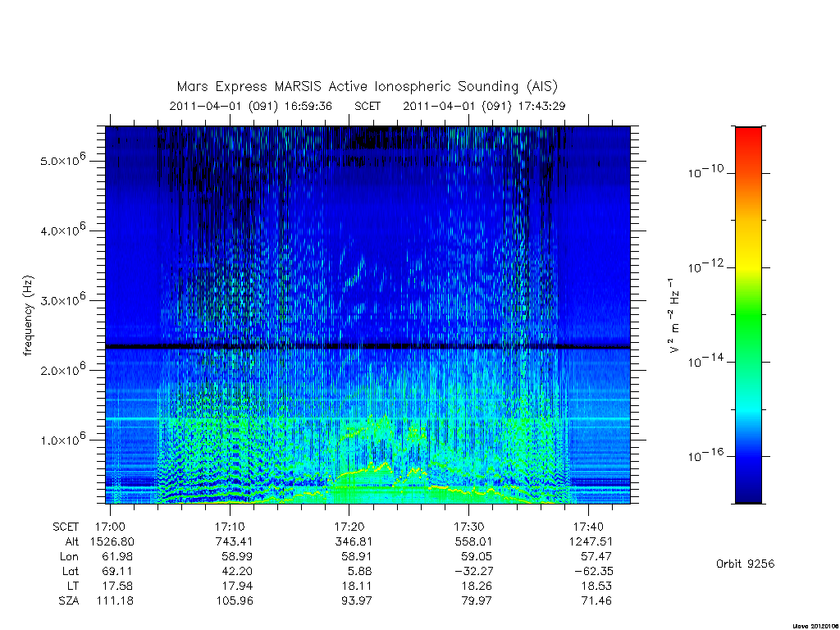Screen dimensions: 840x630
Task: Click SZA value 93.97
Action: pos(357,601)
